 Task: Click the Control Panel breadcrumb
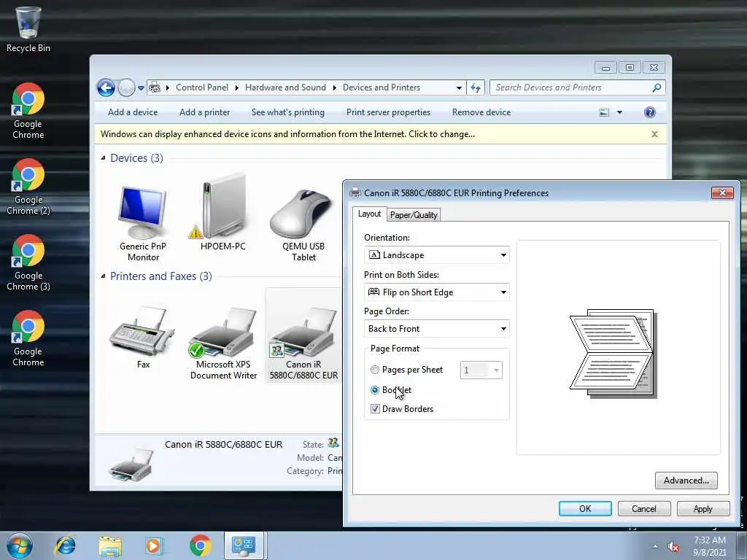tap(201, 87)
